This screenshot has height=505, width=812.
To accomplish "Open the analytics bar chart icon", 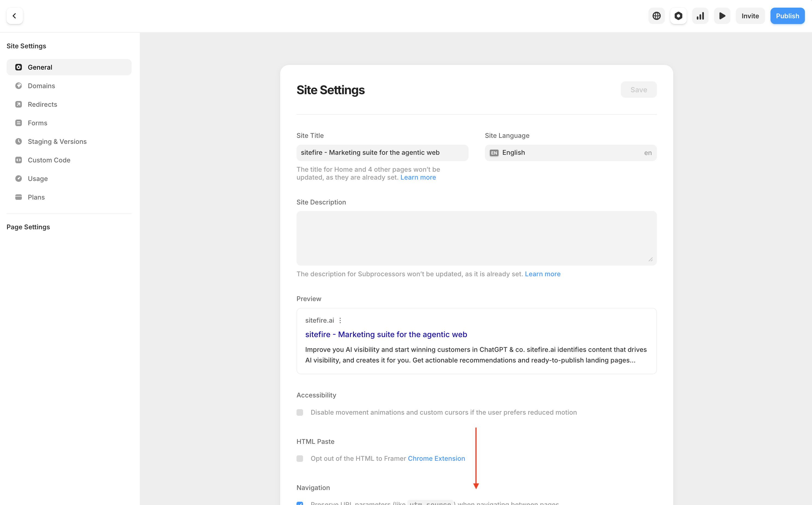I will (x=700, y=16).
